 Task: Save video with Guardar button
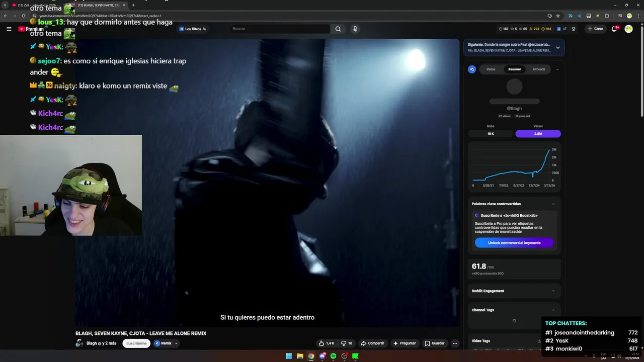tap(435, 343)
